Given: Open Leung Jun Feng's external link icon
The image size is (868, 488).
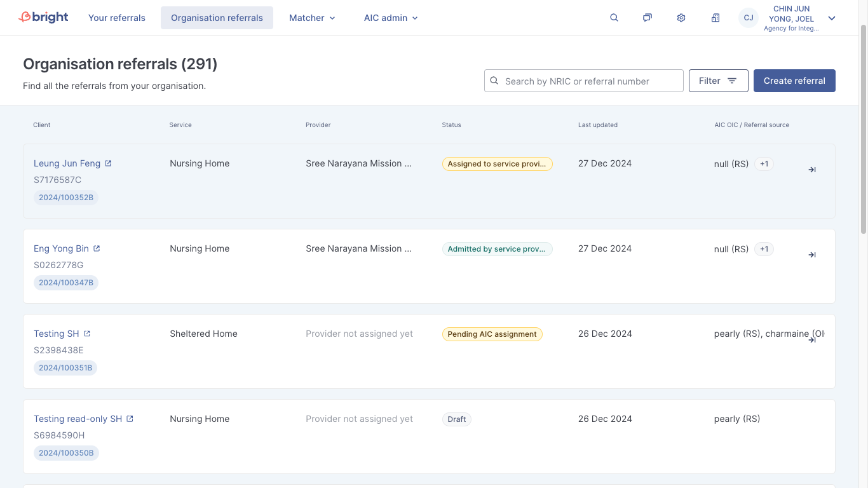Looking at the screenshot, I should pyautogui.click(x=108, y=163).
